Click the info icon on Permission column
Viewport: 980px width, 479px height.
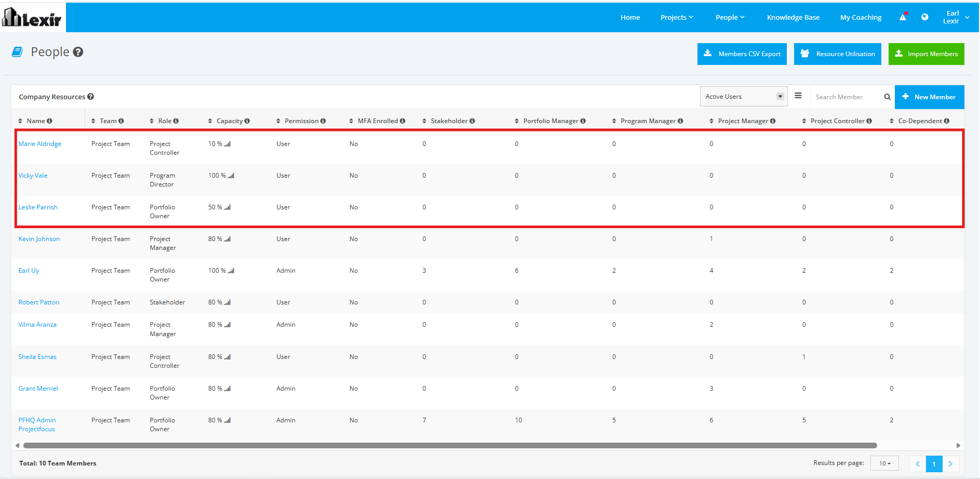323,121
